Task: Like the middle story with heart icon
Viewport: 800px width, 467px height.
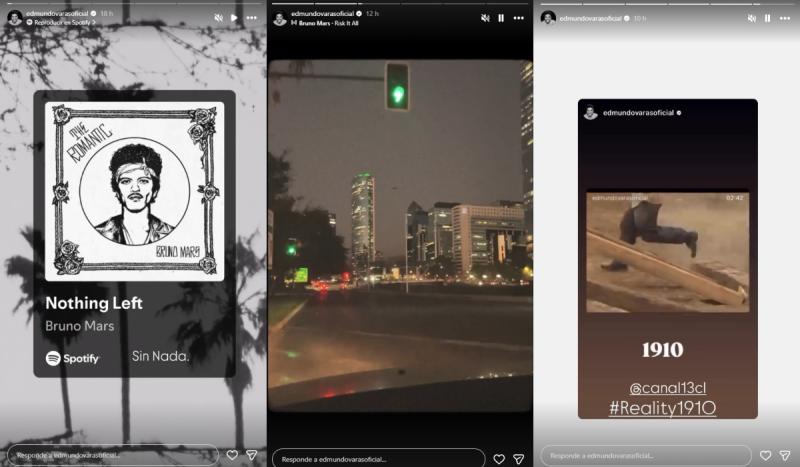Action: (499, 459)
